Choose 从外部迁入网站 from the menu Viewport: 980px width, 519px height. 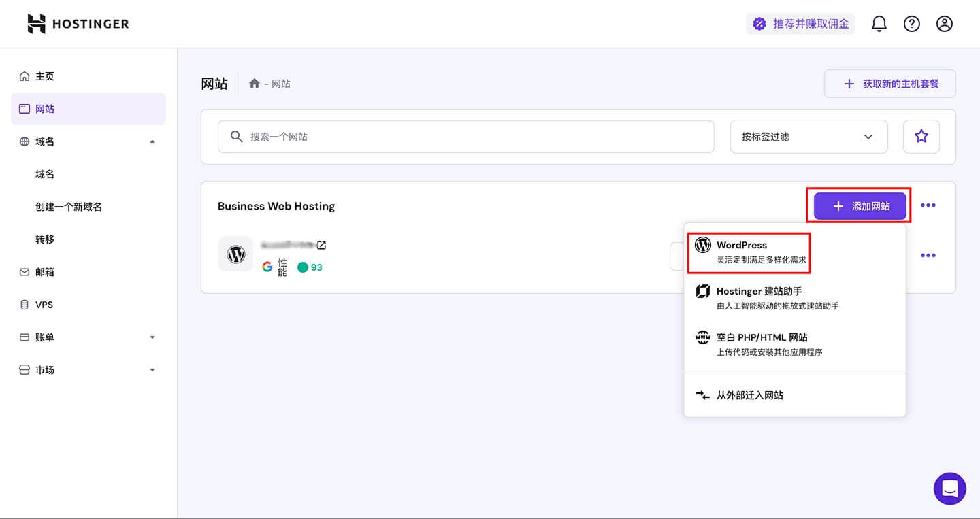[795, 395]
